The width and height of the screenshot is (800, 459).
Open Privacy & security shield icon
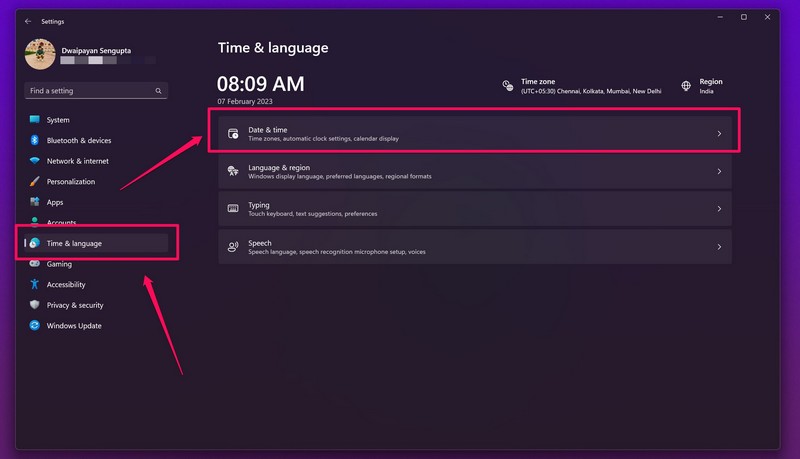pyautogui.click(x=35, y=305)
